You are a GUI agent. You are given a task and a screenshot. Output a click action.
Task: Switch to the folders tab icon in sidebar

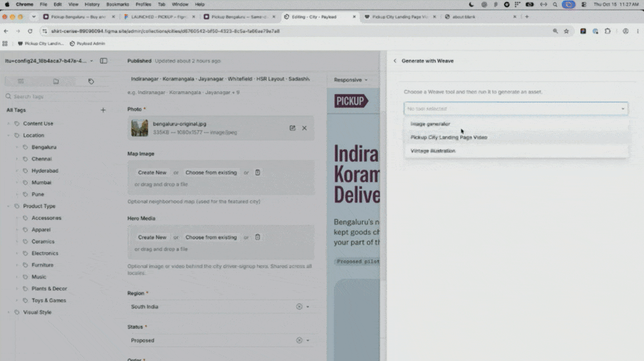56,81
